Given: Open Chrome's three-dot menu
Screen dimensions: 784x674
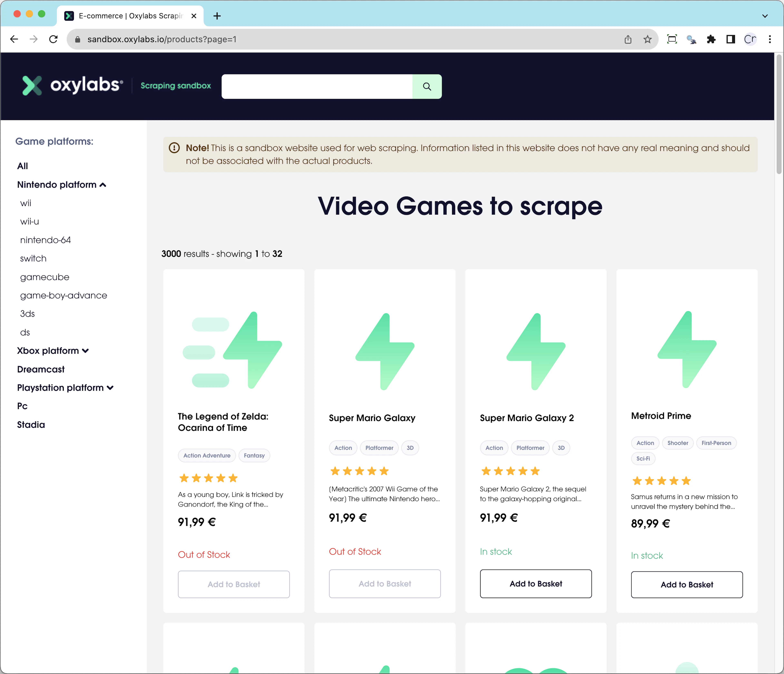Looking at the screenshot, I should point(770,39).
